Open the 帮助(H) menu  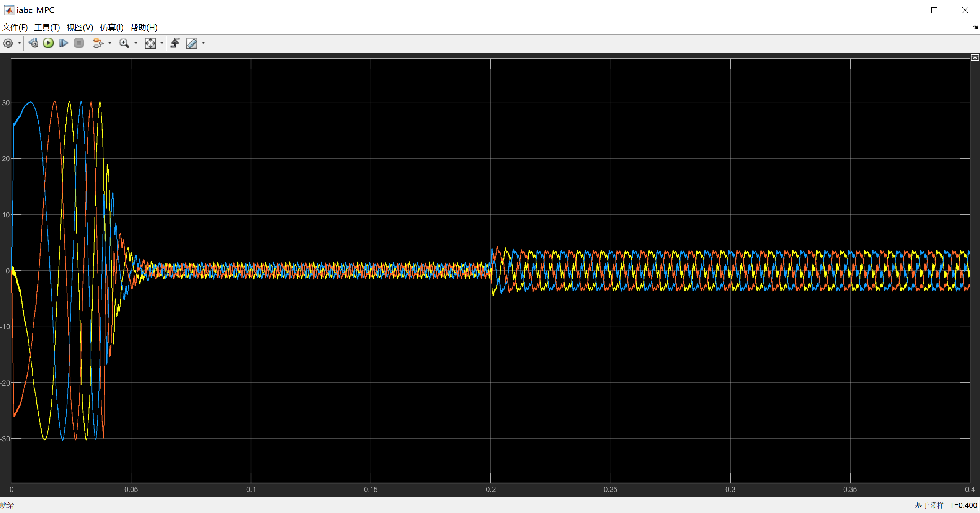[144, 28]
